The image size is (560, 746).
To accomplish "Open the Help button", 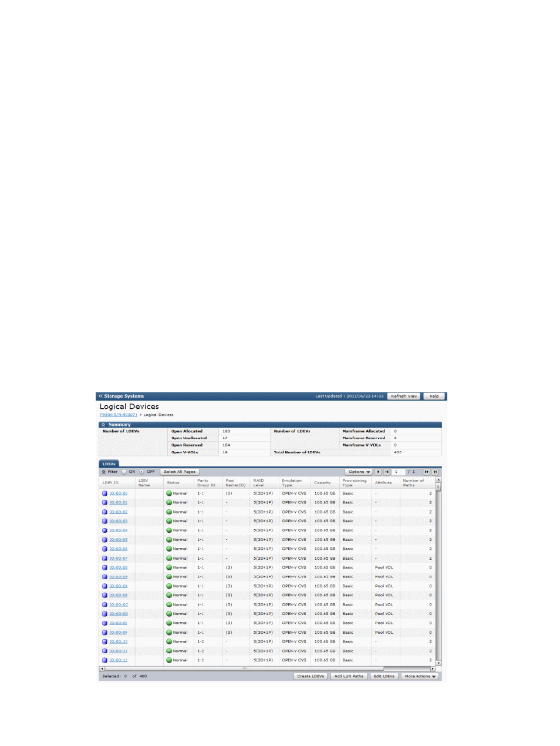I will click(434, 396).
